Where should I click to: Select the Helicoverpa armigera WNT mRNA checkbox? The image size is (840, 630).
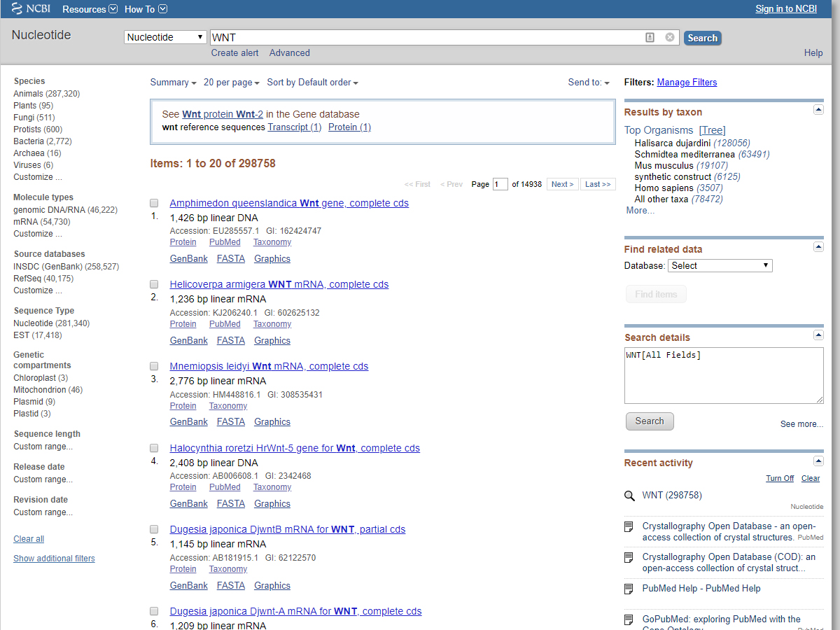pos(154,284)
